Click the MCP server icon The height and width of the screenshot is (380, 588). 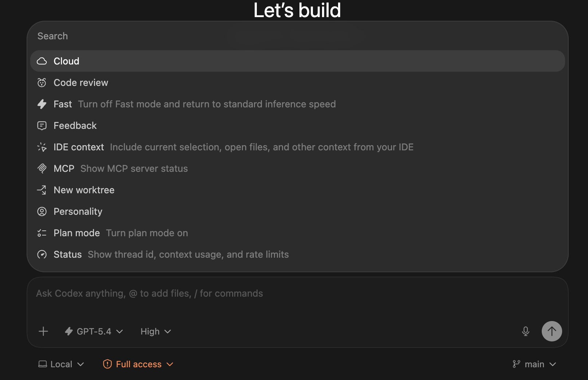point(42,169)
